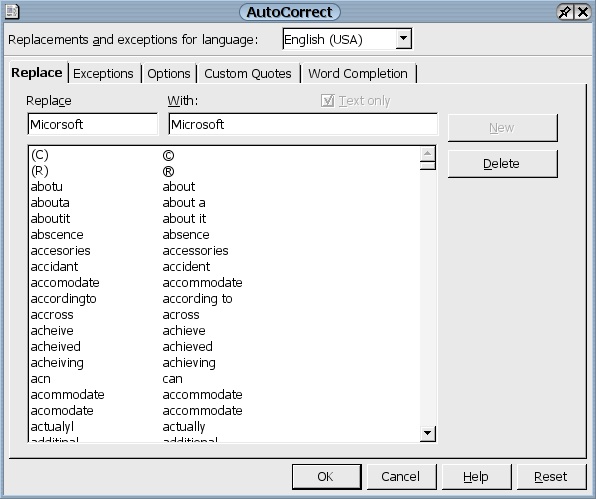Viewport: 596px width, 499px height.
Task: Select the (R) entry in the list
Action: [225, 171]
